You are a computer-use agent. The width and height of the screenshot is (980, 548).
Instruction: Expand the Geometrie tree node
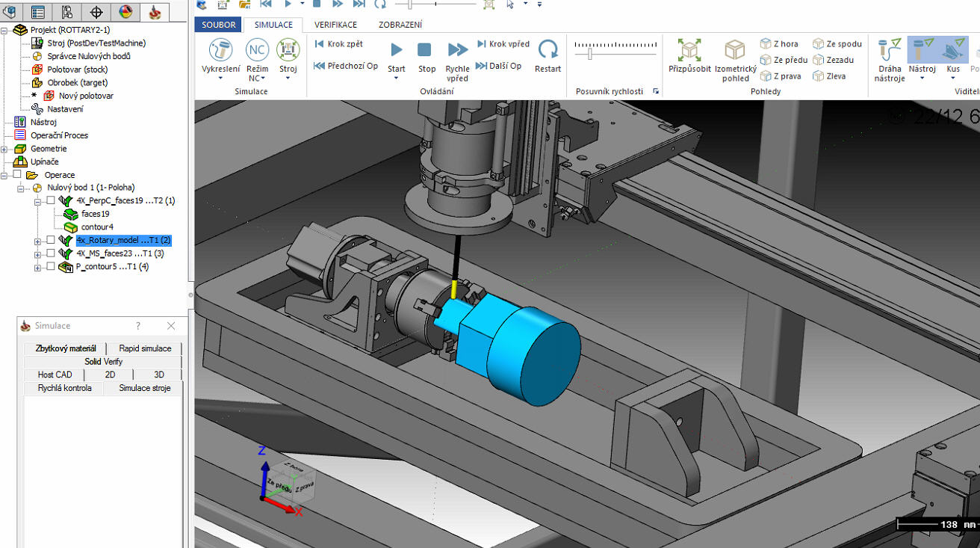(x=4, y=149)
